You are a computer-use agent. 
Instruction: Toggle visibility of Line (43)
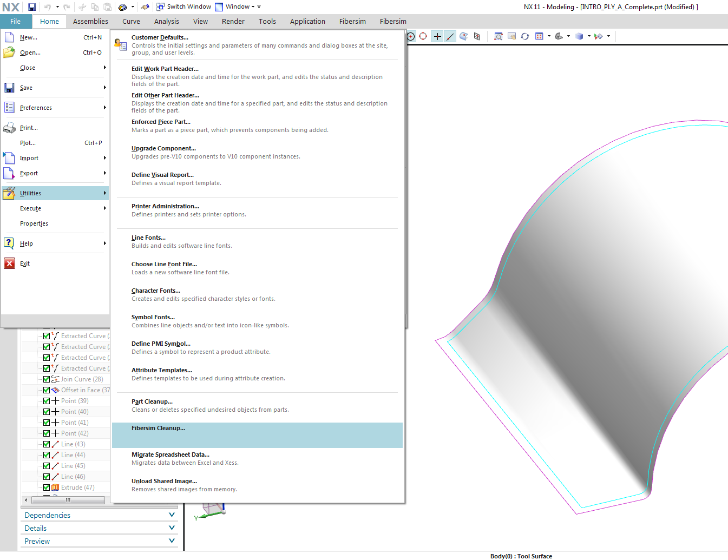click(47, 444)
